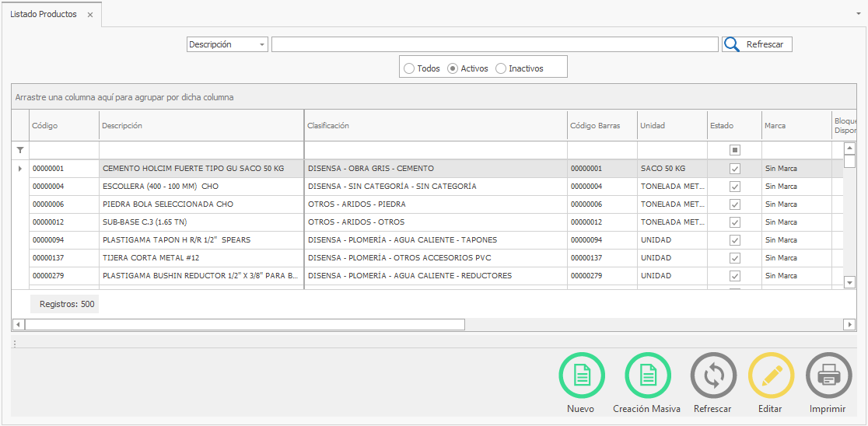Click DISENSA - PLOMERÍA - OTROS ACCESORIOS PVC cell
The height and width of the screenshot is (426, 868).
coord(436,258)
